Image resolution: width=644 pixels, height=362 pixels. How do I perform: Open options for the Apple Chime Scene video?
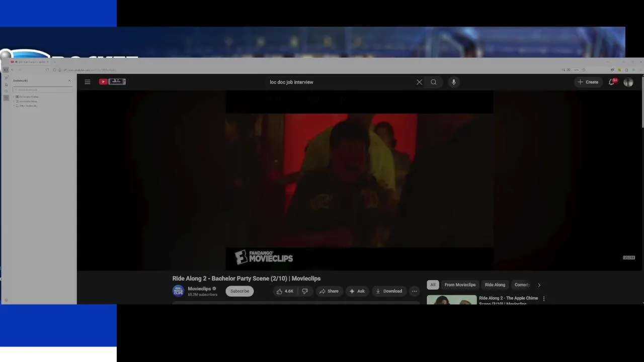tap(543, 299)
